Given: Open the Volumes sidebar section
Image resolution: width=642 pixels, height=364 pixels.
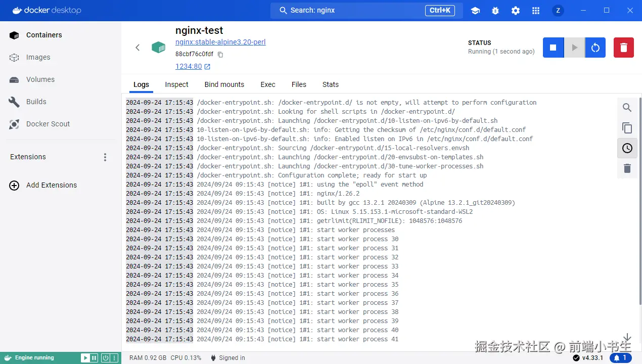Looking at the screenshot, I should [61, 79].
